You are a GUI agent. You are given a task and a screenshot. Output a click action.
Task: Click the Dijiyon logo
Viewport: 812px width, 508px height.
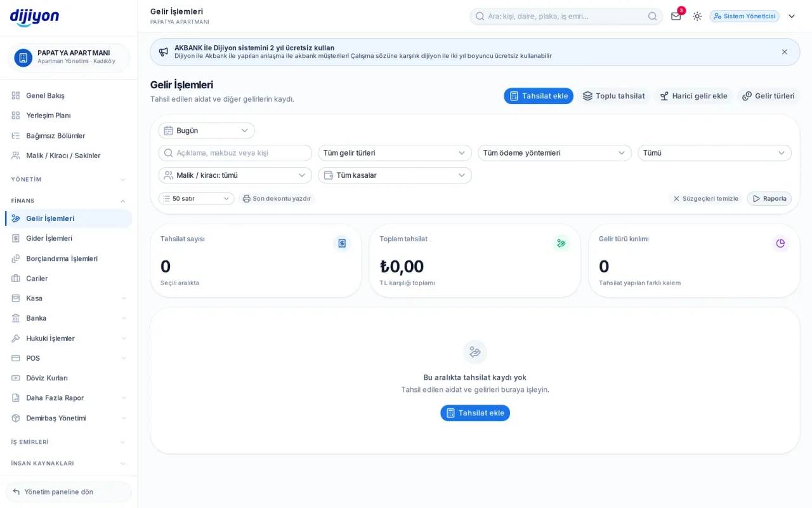coord(34,17)
